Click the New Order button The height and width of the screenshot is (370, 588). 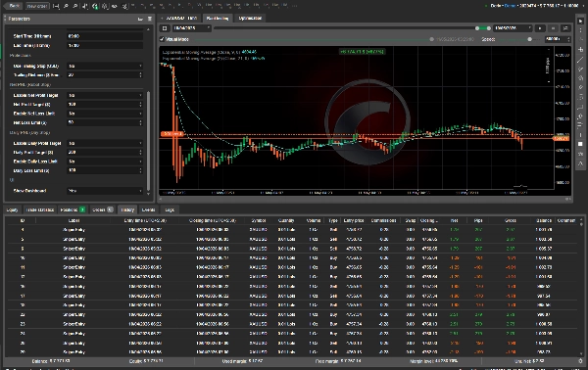pyautogui.click(x=37, y=6)
